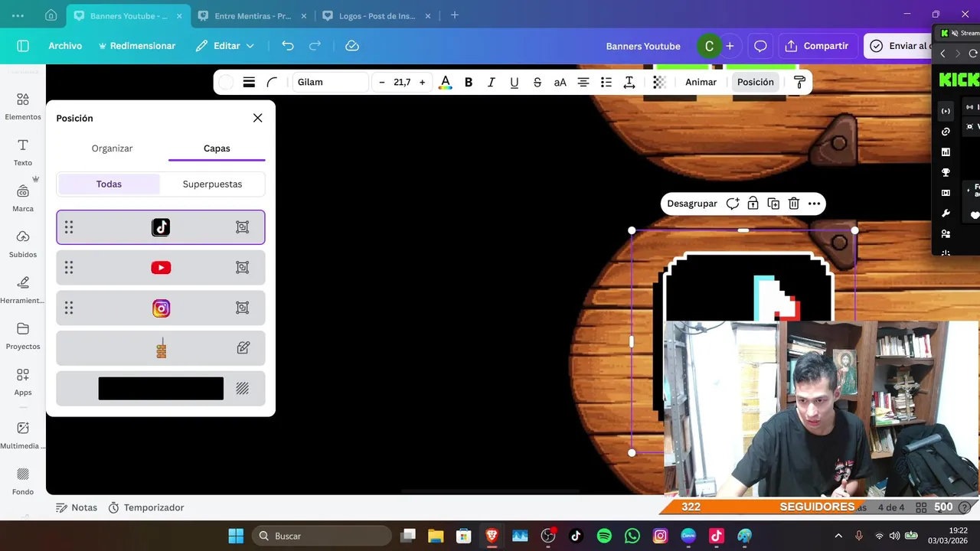Open the Subidos uploads panel
Image resolution: width=980 pixels, height=551 pixels.
(23, 244)
